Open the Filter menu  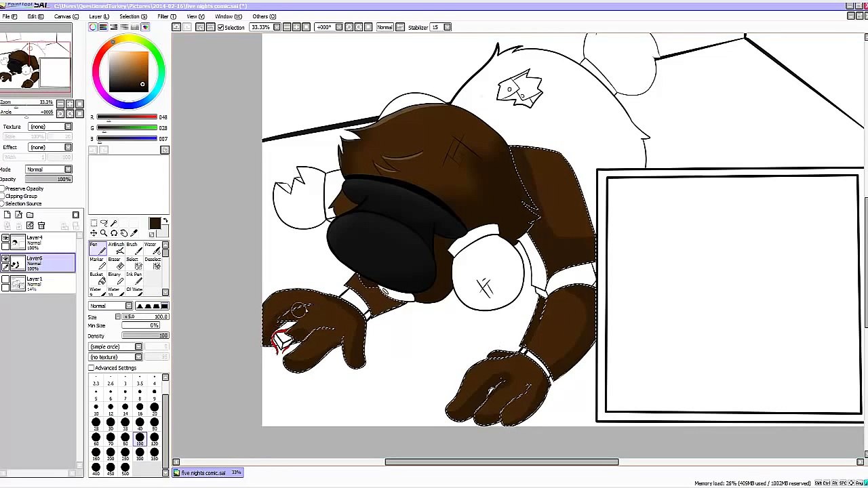167,16
